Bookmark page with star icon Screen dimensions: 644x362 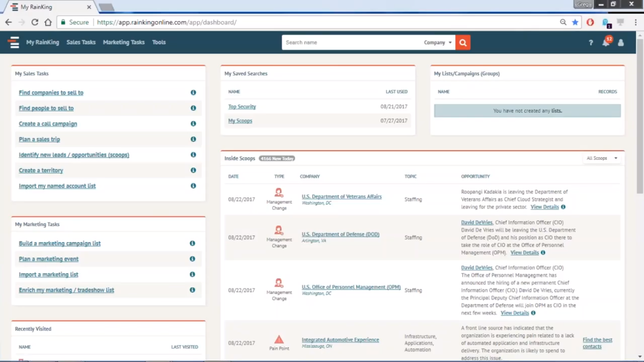pyautogui.click(x=575, y=22)
